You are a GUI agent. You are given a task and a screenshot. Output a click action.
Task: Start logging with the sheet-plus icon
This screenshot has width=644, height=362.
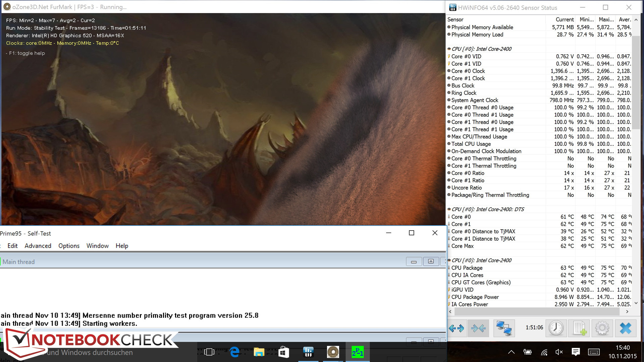point(579,328)
